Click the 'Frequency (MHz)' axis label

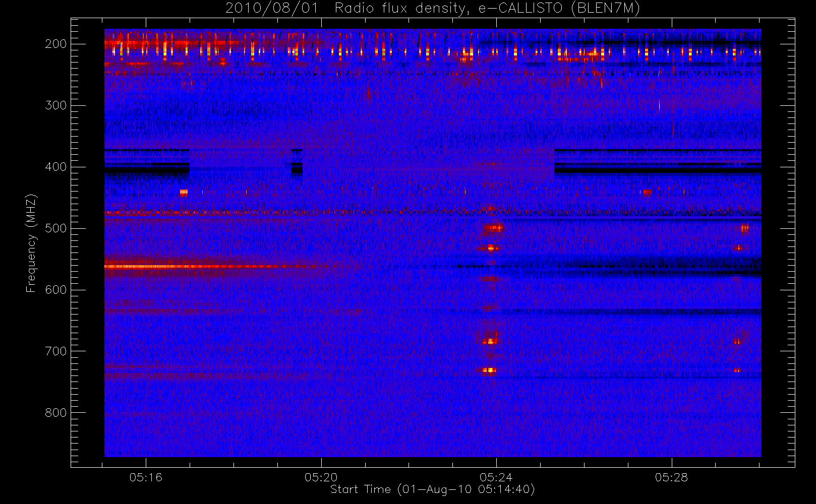point(31,243)
